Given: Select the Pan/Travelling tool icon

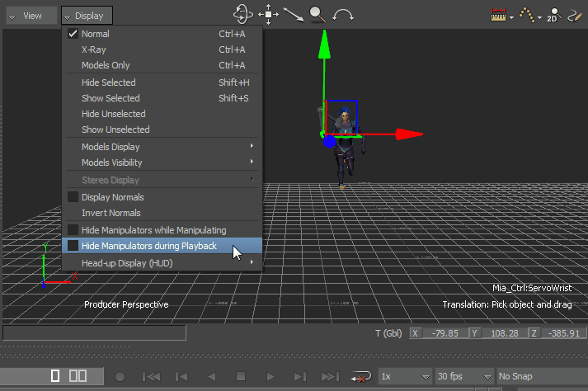Looking at the screenshot, I should (x=268, y=14).
